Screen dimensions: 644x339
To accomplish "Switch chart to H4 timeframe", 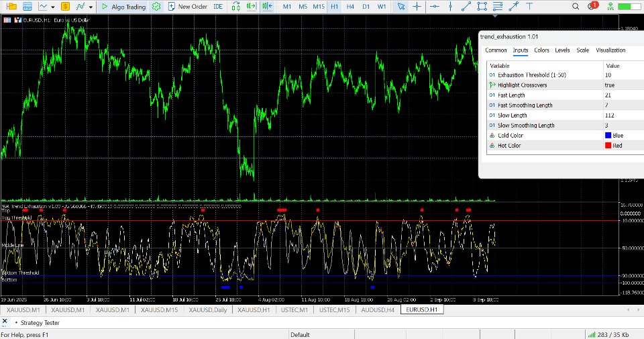I will tap(350, 7).
